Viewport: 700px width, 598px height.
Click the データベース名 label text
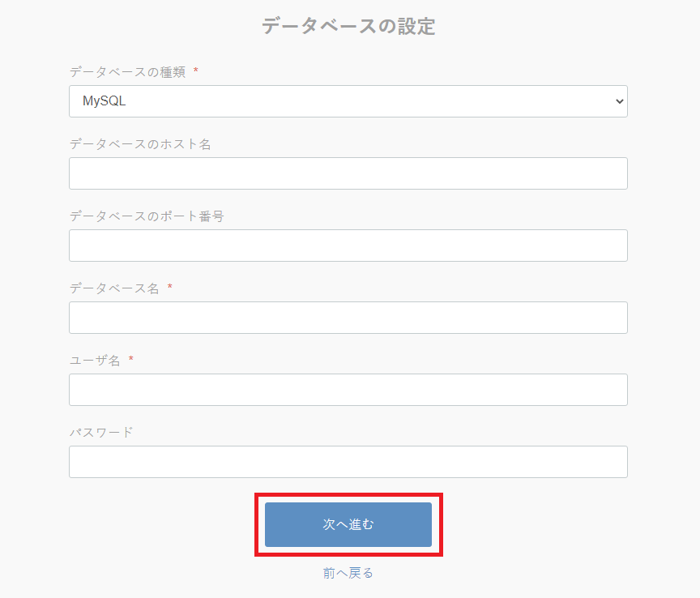click(x=114, y=288)
